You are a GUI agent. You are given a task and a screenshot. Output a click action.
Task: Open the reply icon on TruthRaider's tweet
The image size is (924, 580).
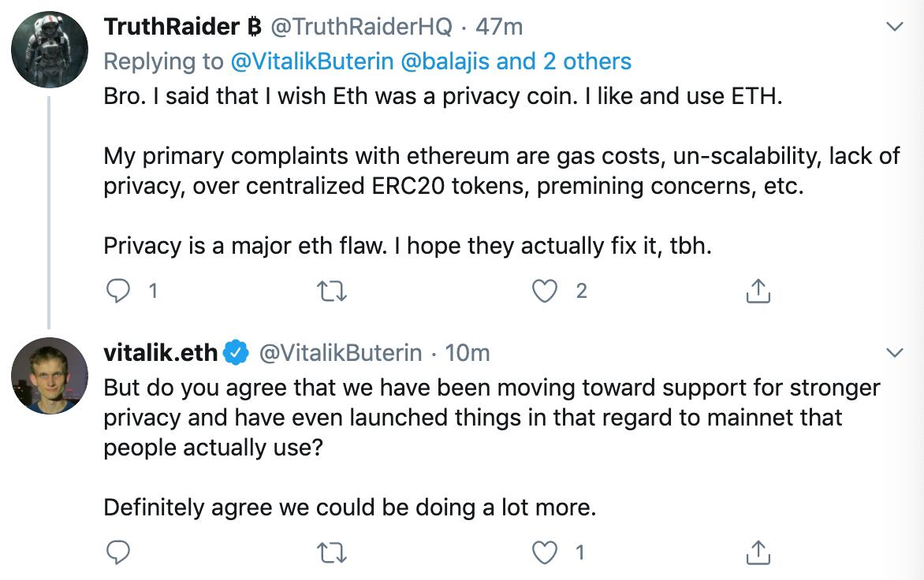click(x=118, y=290)
